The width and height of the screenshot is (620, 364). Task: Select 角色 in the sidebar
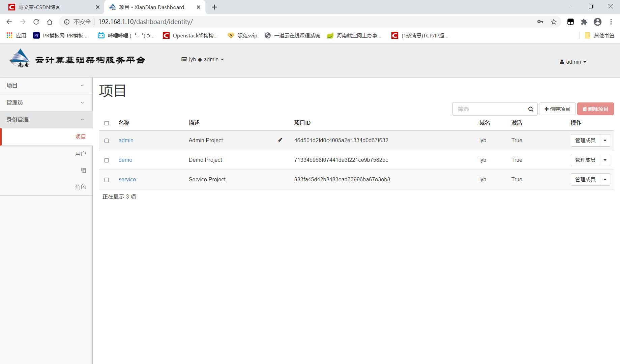point(46,187)
